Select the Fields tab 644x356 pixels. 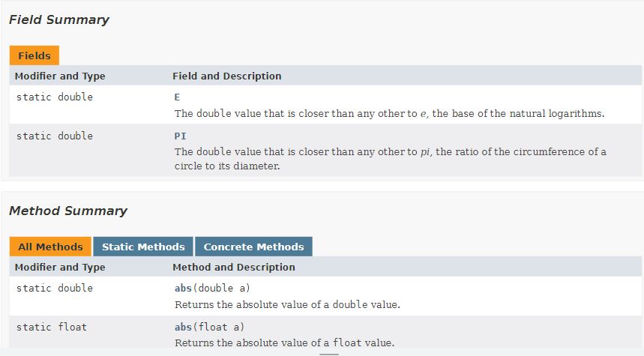(x=34, y=55)
